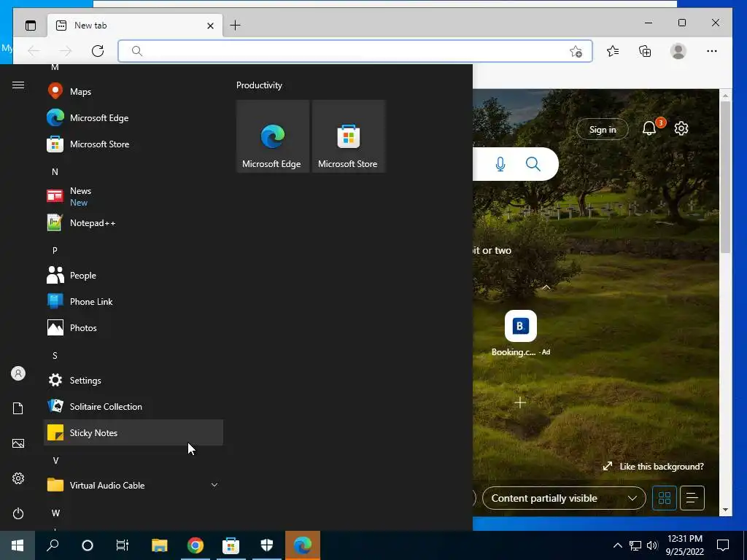Open Pictures from Start sidebar
747x560 pixels.
pos(18,443)
